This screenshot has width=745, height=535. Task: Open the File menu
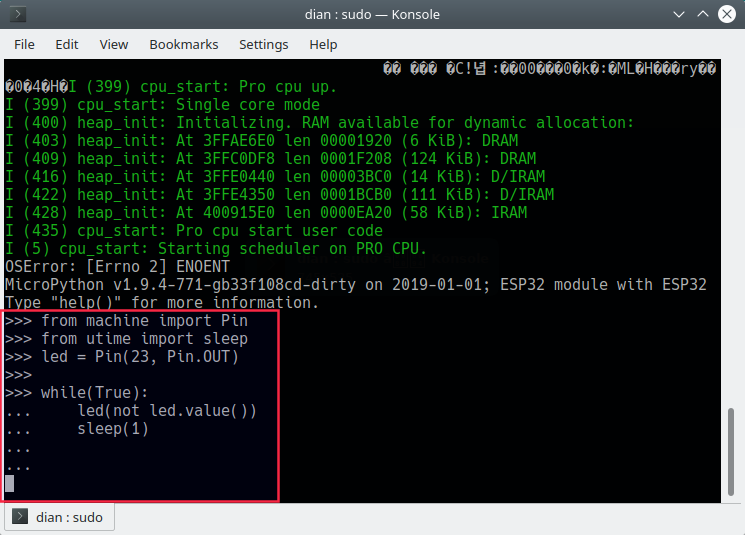[x=24, y=44]
